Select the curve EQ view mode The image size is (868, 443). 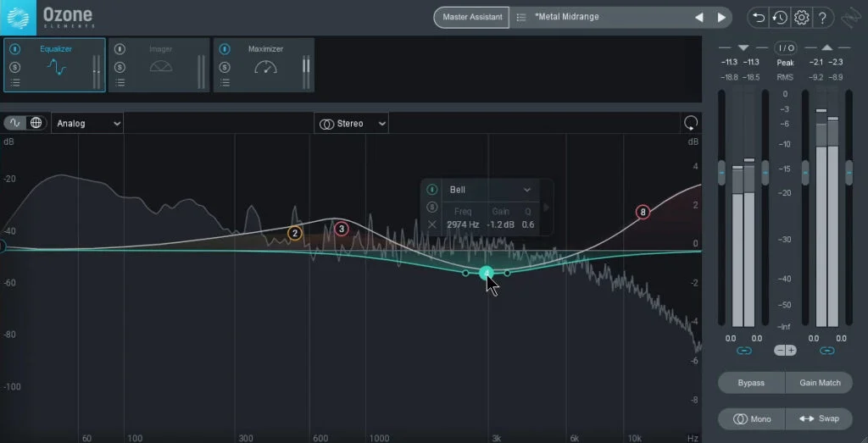(15, 123)
